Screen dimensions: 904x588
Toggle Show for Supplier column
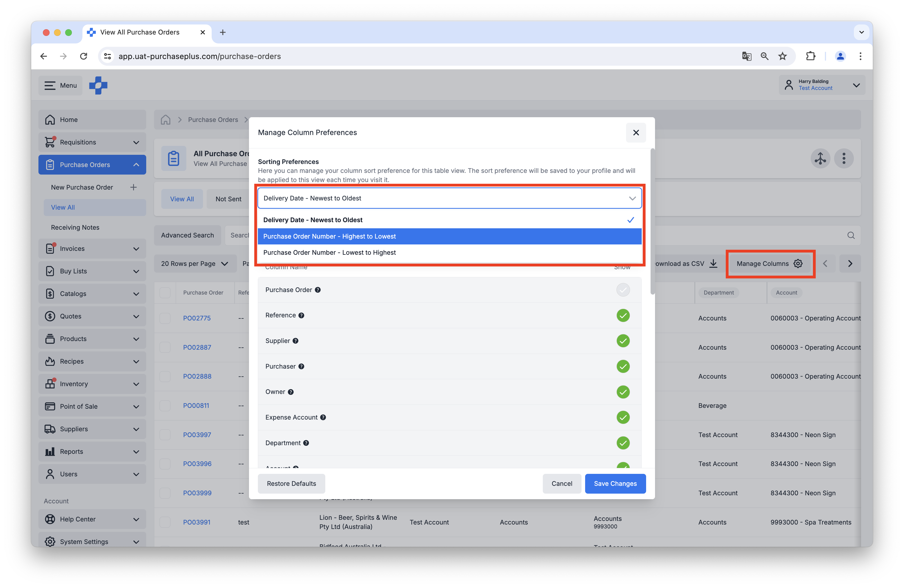point(623,341)
